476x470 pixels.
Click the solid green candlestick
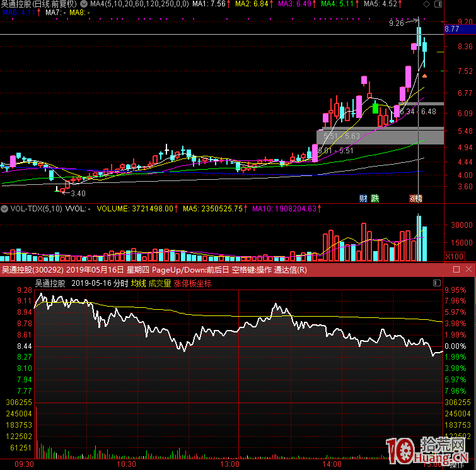[376, 108]
